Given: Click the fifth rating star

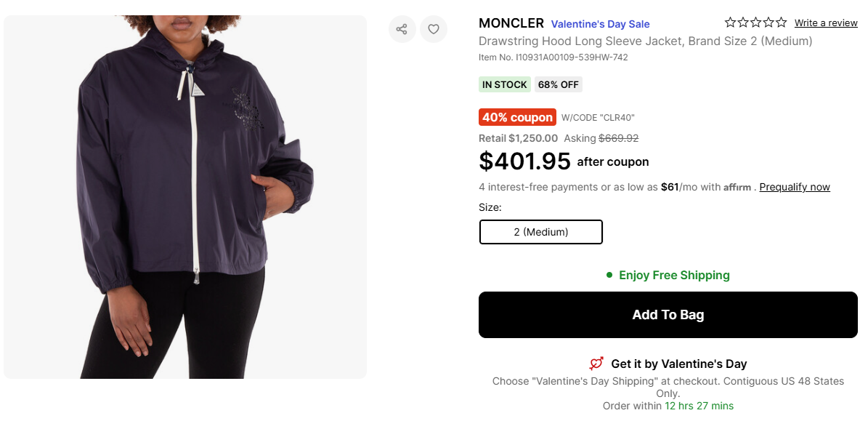Looking at the screenshot, I should [x=781, y=23].
